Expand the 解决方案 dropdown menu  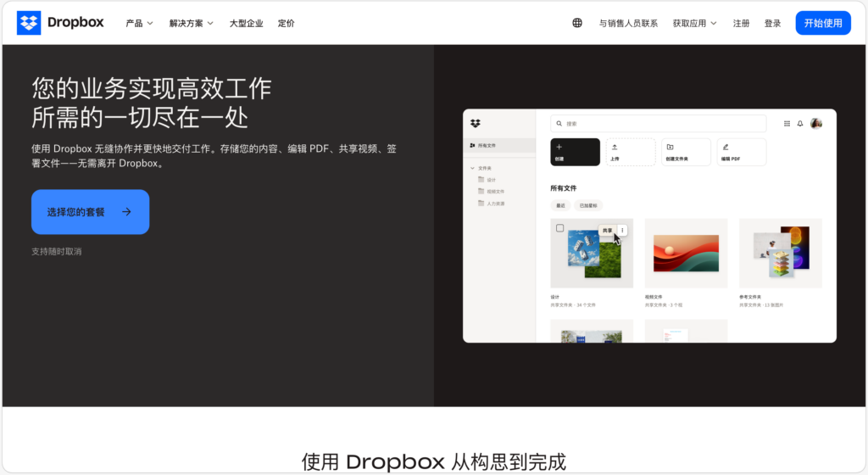click(191, 23)
